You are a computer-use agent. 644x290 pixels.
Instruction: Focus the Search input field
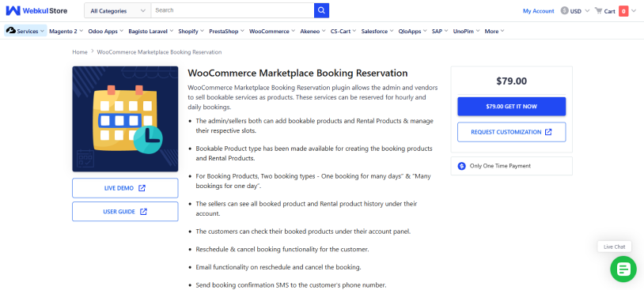click(233, 10)
